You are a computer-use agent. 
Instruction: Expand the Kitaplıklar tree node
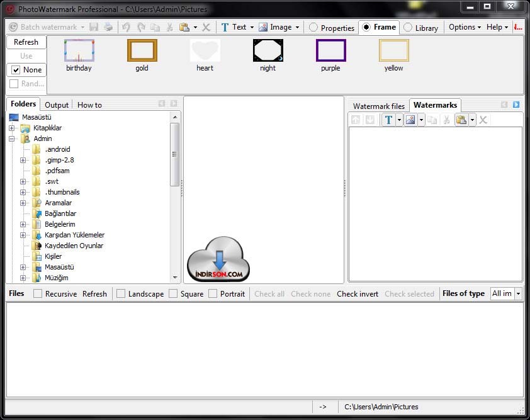(12, 128)
